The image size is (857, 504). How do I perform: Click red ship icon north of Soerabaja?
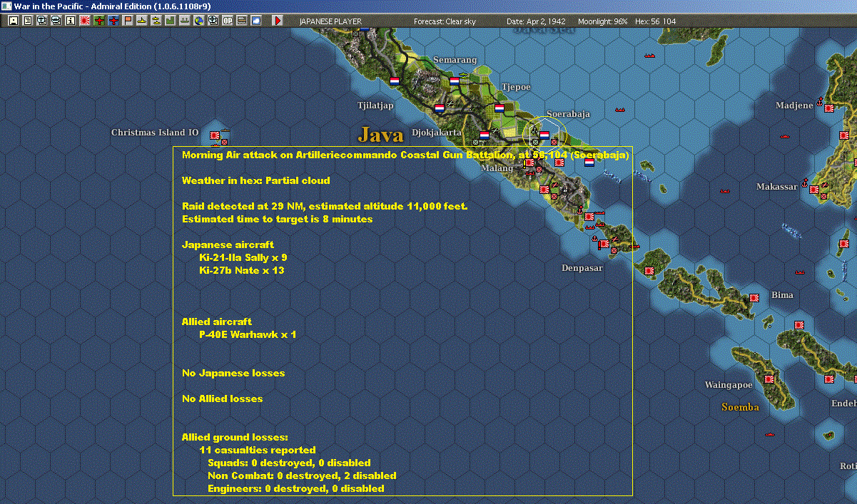619,109
